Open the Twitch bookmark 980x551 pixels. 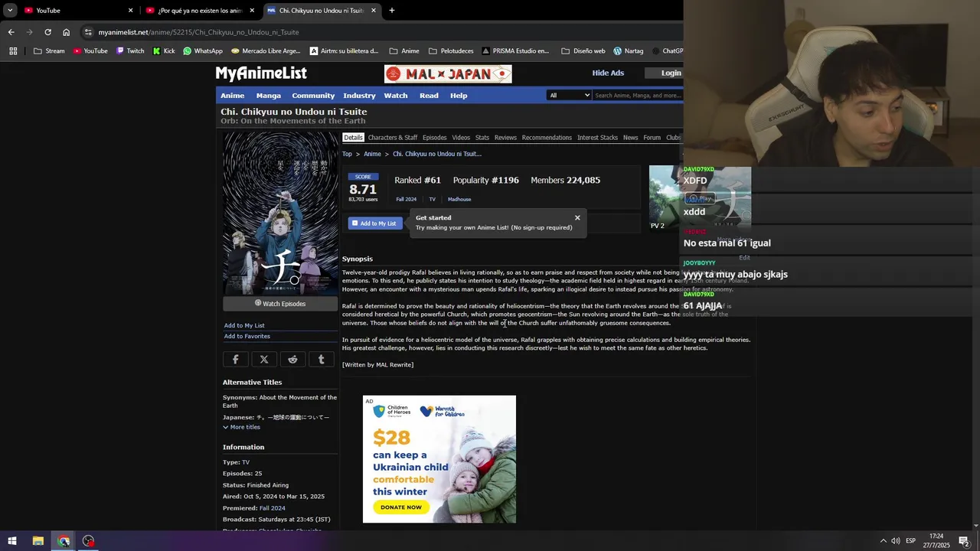click(130, 51)
